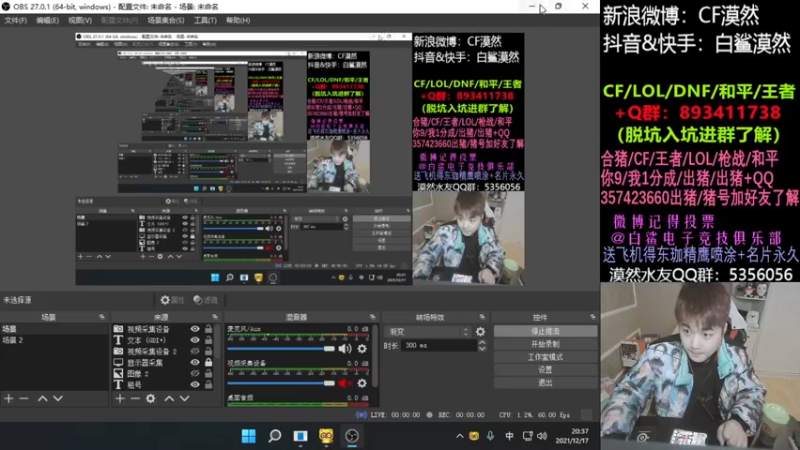The width and height of the screenshot is (800, 450).
Task: Select 场景 in Scenes list
Action: (54, 329)
